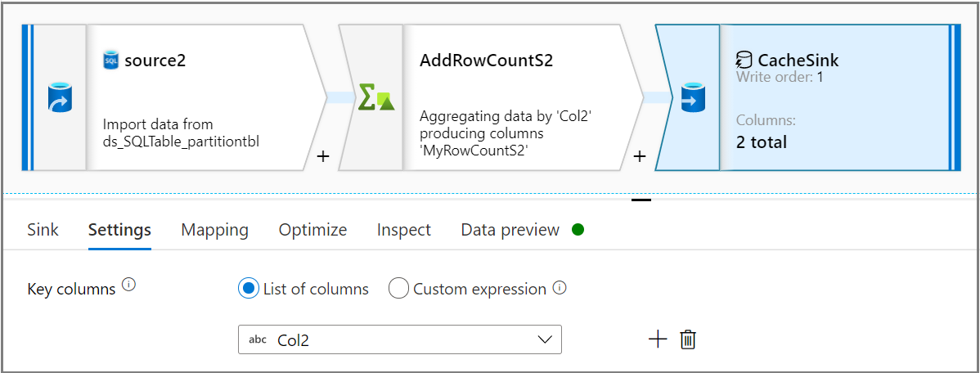
Task: Open the Data preview tab
Action: point(510,230)
